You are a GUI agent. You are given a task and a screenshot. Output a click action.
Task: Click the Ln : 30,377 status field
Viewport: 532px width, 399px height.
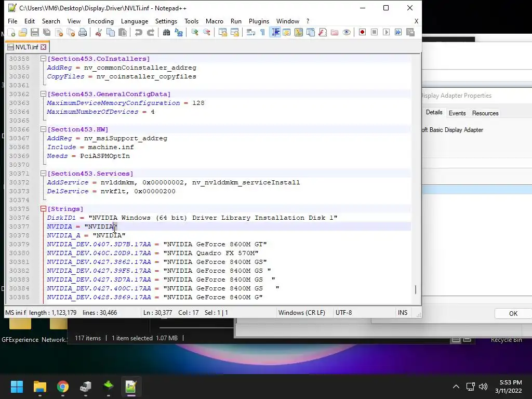(157, 312)
